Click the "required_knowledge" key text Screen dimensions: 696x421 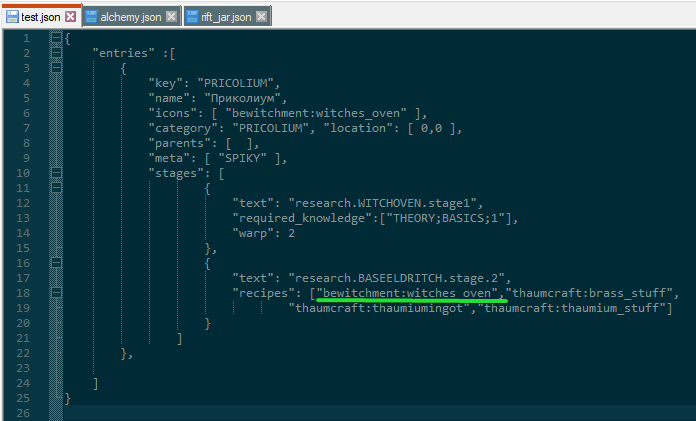coord(302,218)
